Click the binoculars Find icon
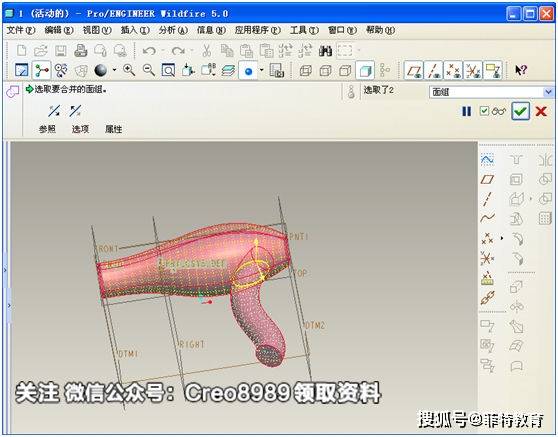Screen dimensions: 558x437 325,51
